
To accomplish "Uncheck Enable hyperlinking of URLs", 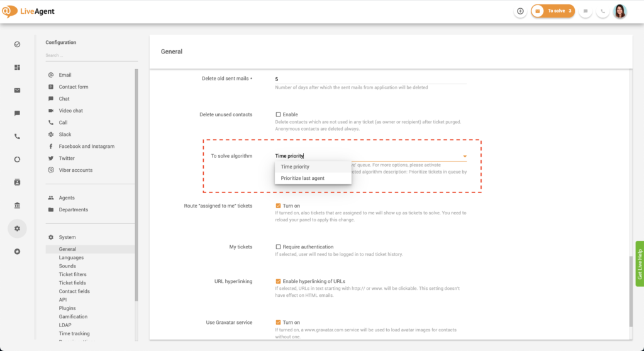I will (x=279, y=281).
